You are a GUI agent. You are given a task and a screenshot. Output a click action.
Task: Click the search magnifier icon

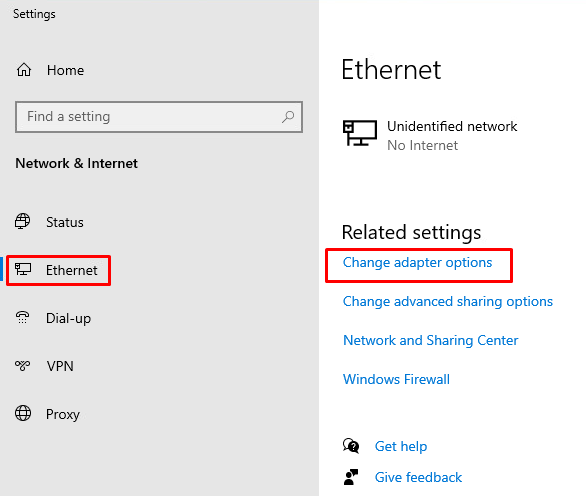288,117
